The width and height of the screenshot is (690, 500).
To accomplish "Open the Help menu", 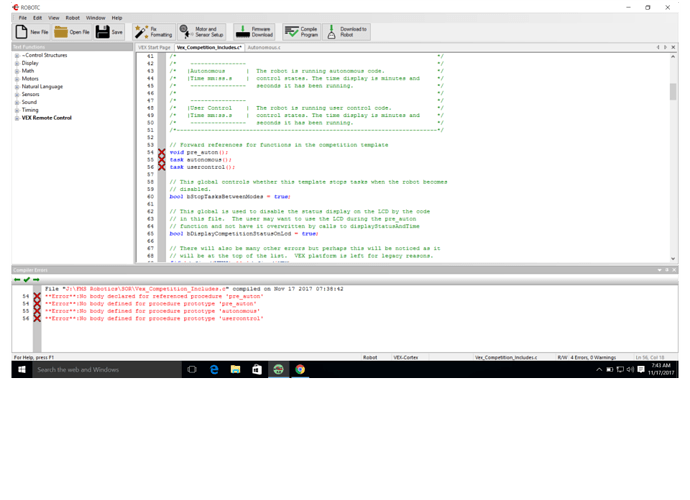I will [117, 18].
